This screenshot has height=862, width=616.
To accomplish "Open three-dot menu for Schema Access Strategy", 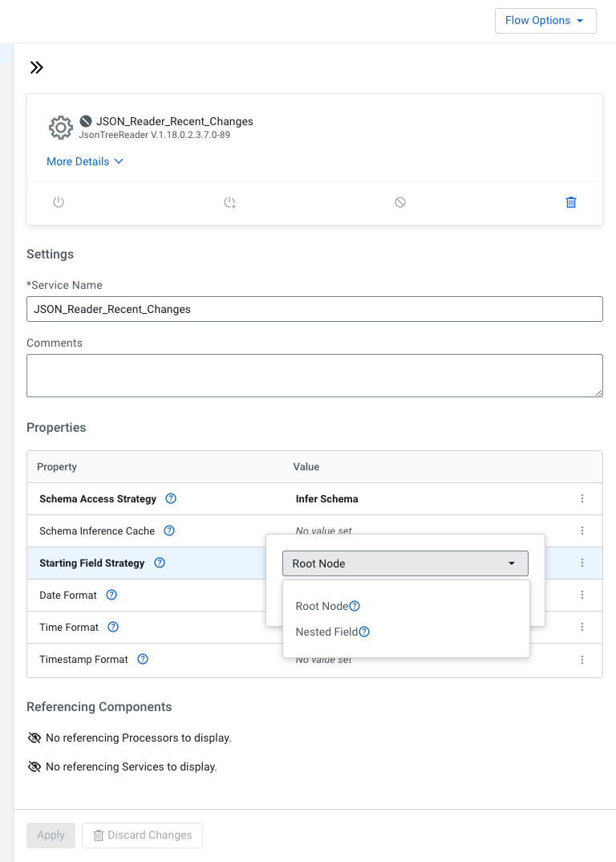I will (x=582, y=498).
